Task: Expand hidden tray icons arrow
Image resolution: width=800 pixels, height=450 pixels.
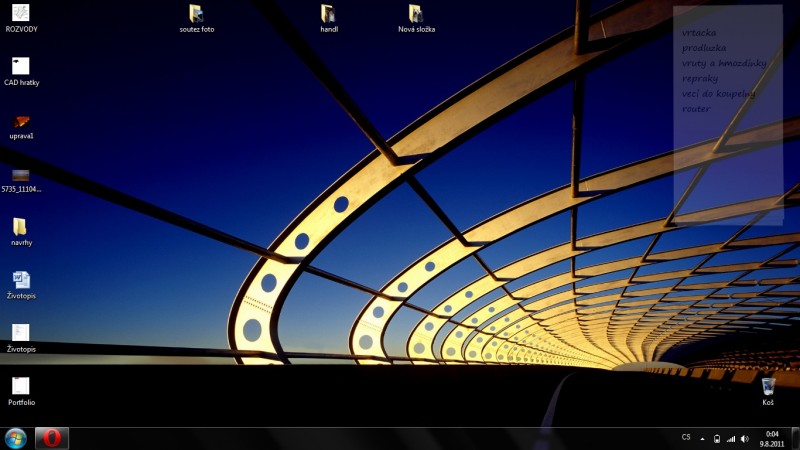Action: click(x=703, y=438)
